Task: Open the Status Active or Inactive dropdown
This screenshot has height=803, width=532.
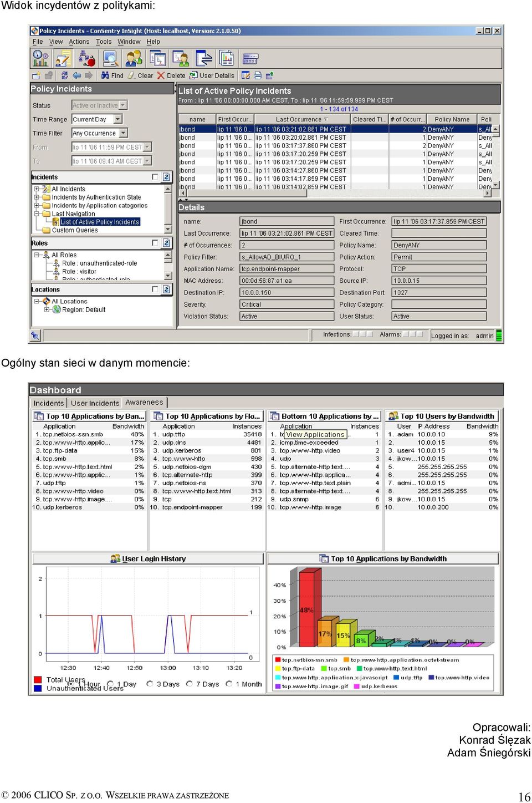Action: 123,105
